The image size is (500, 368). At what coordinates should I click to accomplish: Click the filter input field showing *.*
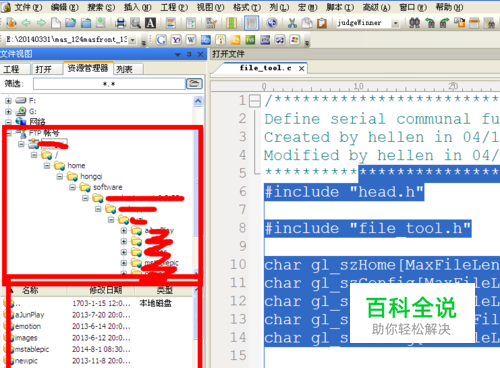109,84
